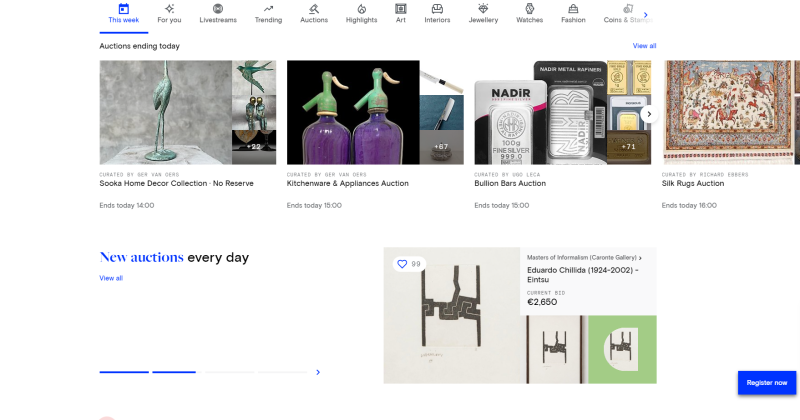Open the +67 more items thumbnail
Screen dimensions: 800x420
point(442,147)
